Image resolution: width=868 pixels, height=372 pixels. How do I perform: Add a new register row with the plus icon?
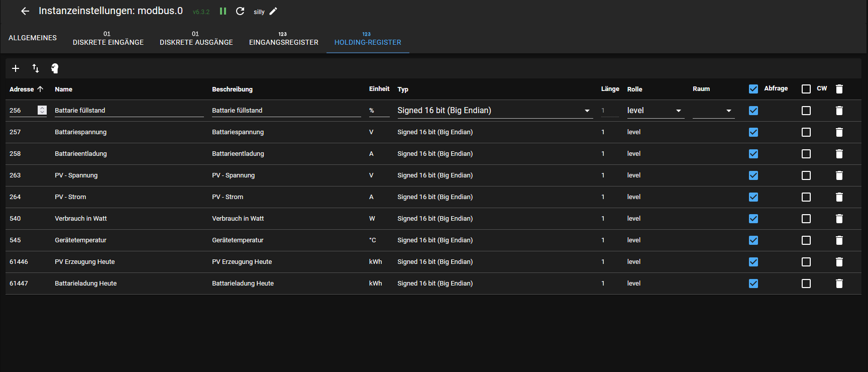click(16, 68)
